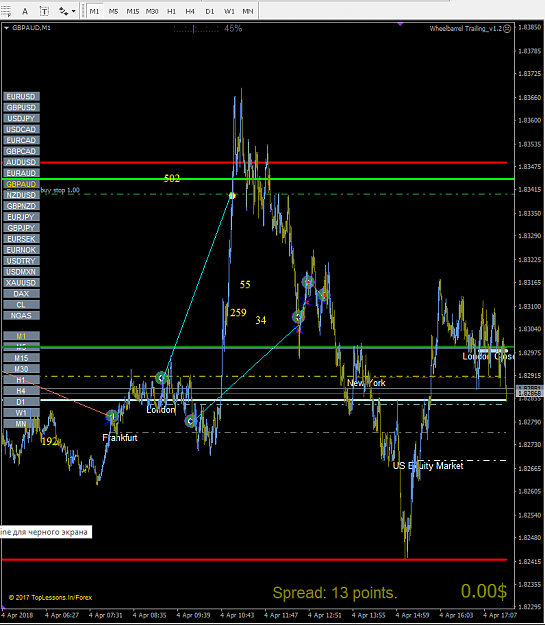Load the DAX symbol button

click(x=21, y=294)
